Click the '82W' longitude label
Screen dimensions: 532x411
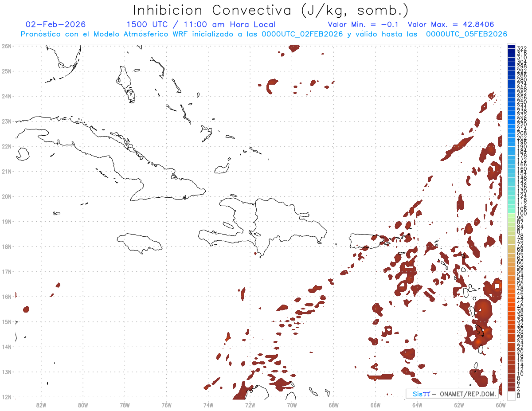(x=41, y=405)
